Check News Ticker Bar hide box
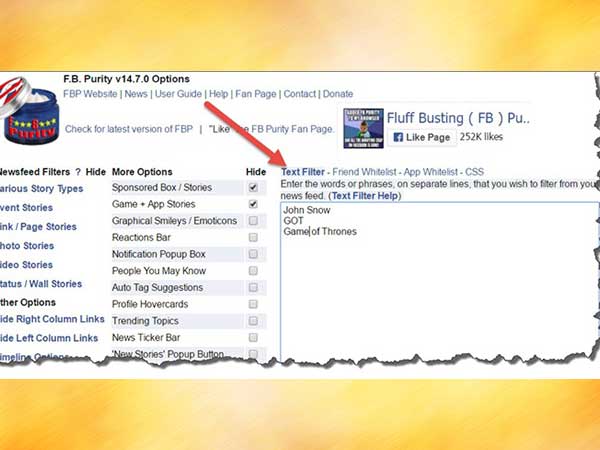 click(253, 337)
